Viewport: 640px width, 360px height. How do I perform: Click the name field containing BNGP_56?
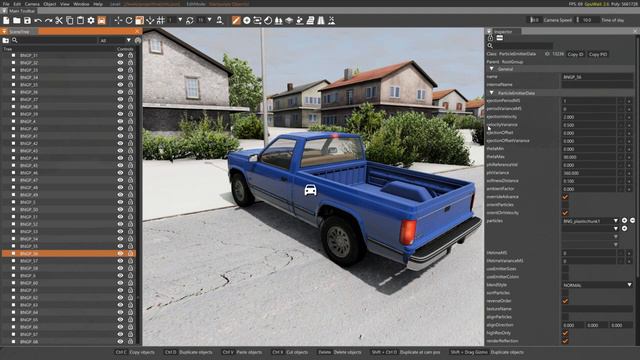point(598,77)
